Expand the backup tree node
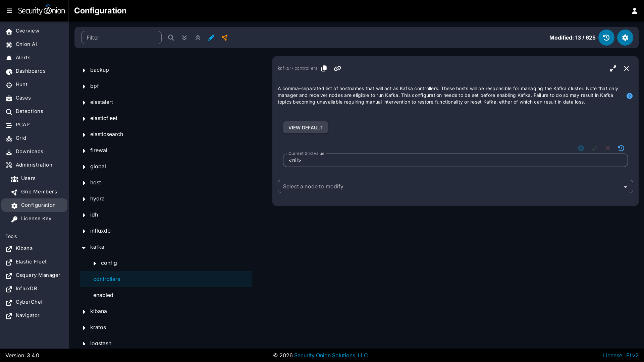The image size is (644, 362). pos(84,70)
